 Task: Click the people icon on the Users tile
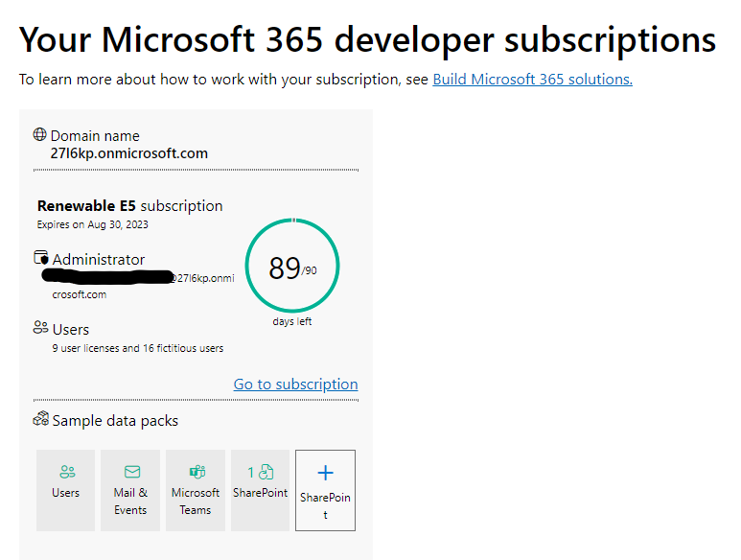(67, 472)
